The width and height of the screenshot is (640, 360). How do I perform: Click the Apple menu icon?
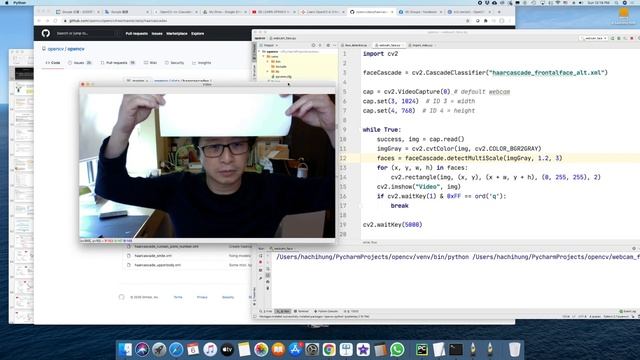pos(6,2)
